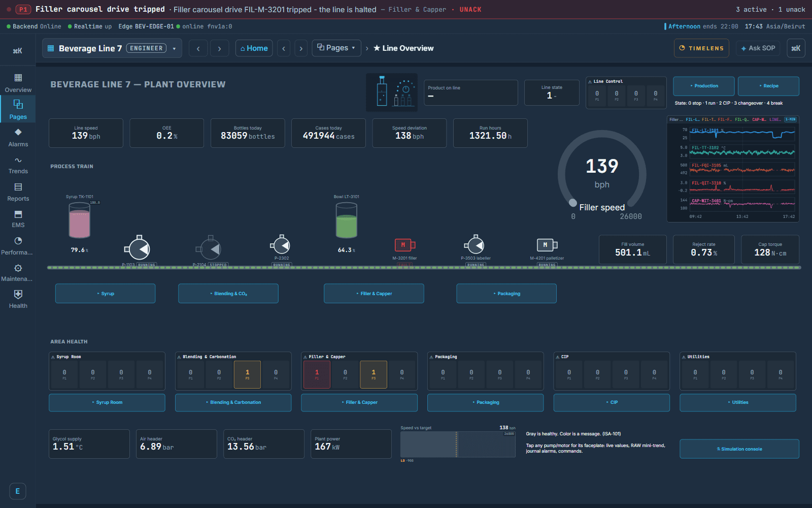Select the tripped M-3201 filler motor
The height and width of the screenshot is (508, 812).
coord(404,245)
